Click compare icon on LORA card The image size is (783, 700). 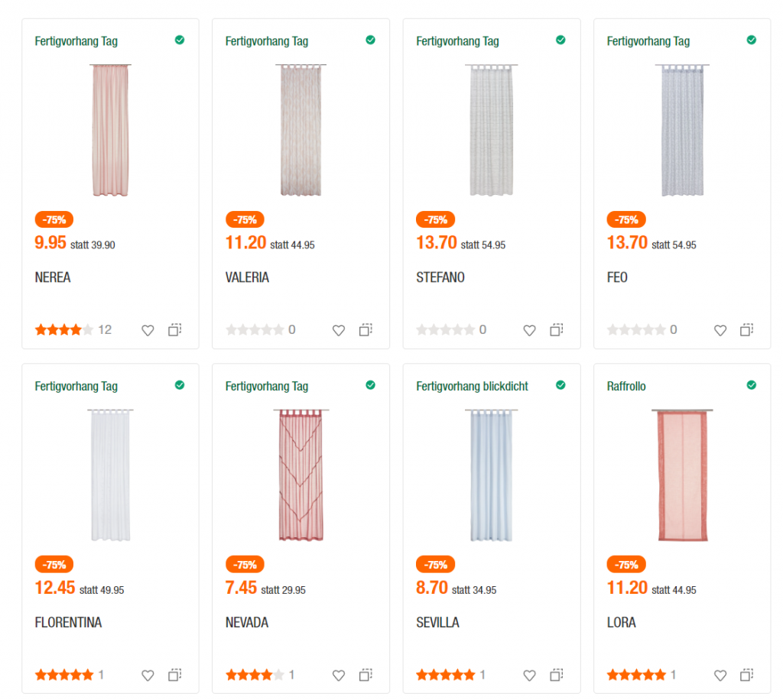tap(747, 675)
